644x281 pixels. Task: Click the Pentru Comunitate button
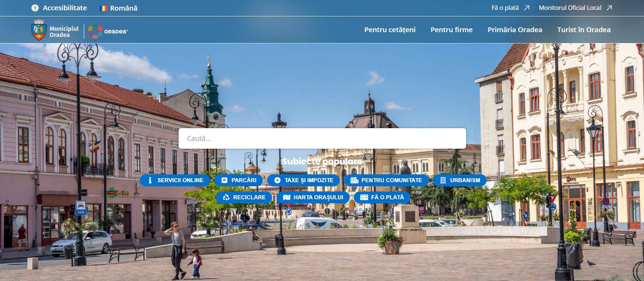point(386,180)
